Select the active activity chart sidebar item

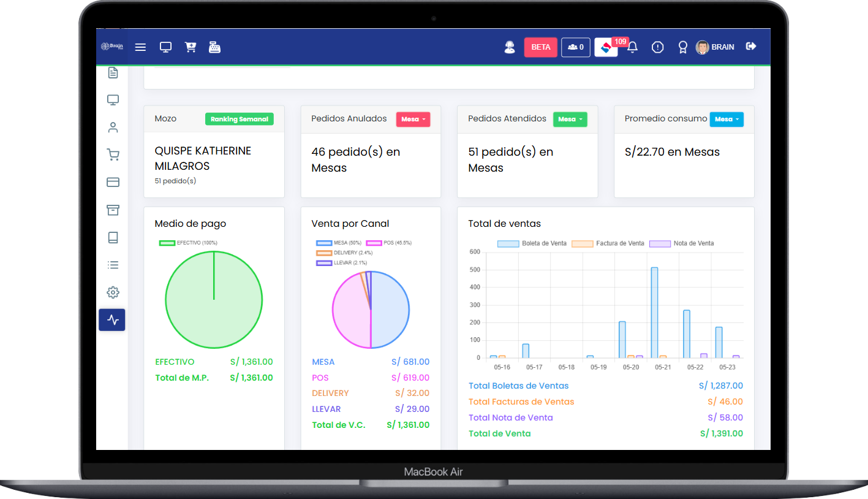(112, 320)
